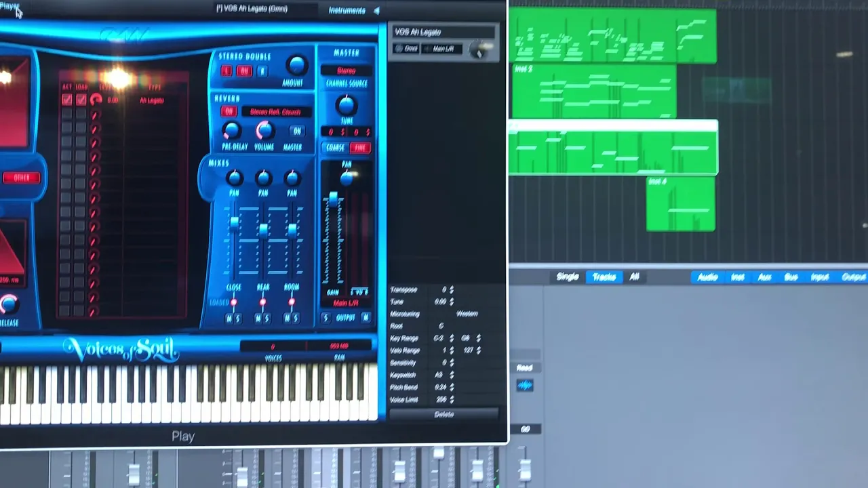Solo the Master output with S button

coord(325,318)
